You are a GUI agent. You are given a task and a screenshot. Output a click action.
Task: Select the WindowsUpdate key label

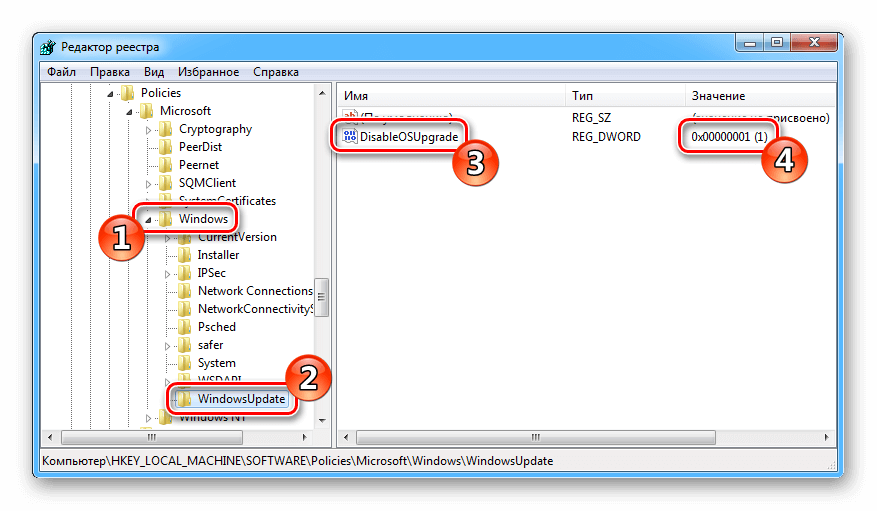click(241, 399)
